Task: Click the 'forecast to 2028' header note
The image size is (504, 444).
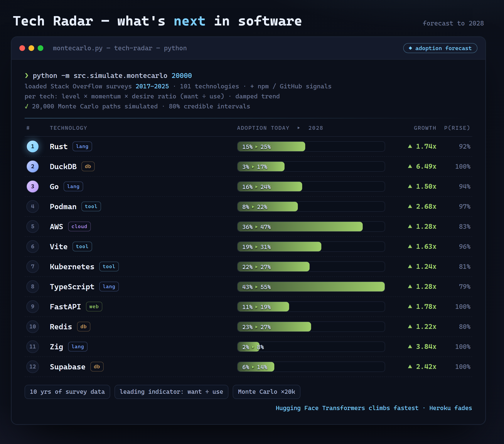Action: point(453,23)
